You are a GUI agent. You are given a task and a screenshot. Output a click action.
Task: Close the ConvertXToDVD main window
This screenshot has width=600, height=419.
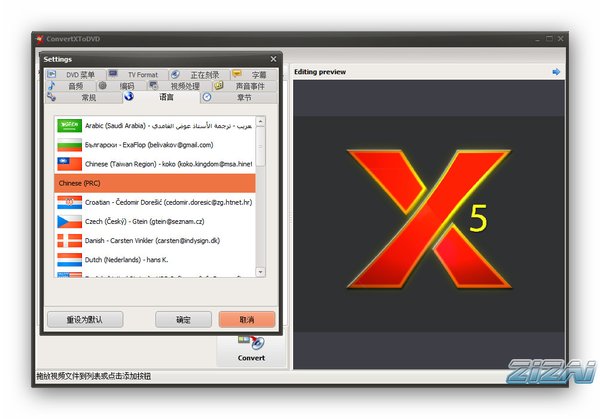[561, 39]
